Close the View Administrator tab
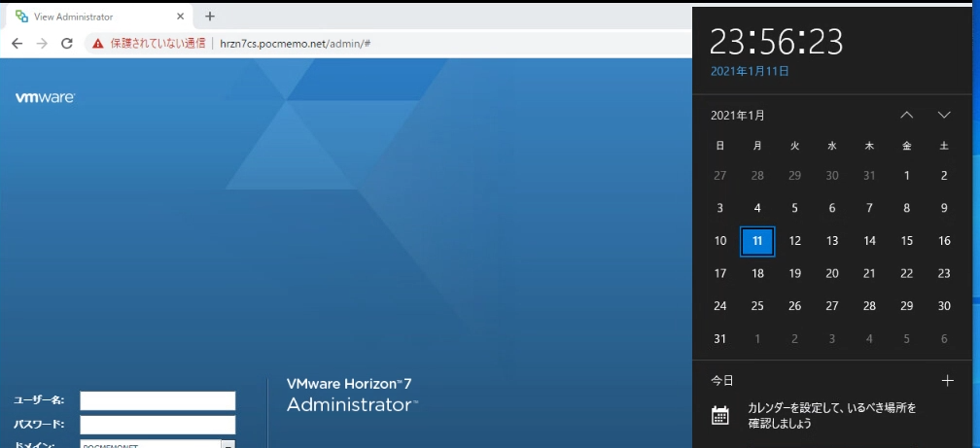 (x=181, y=17)
